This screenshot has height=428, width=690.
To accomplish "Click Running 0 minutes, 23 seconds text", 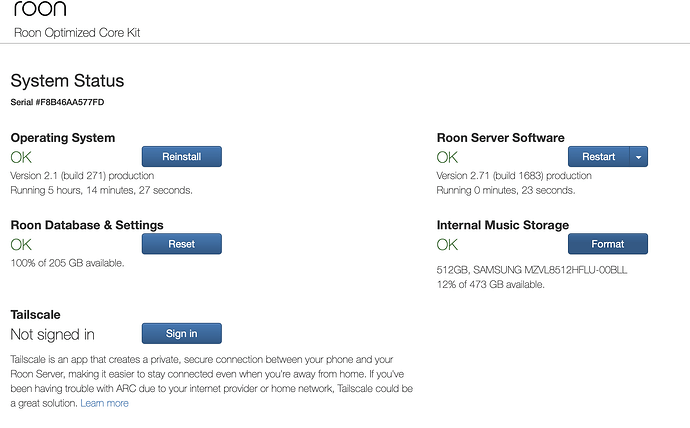I will 506,190.
